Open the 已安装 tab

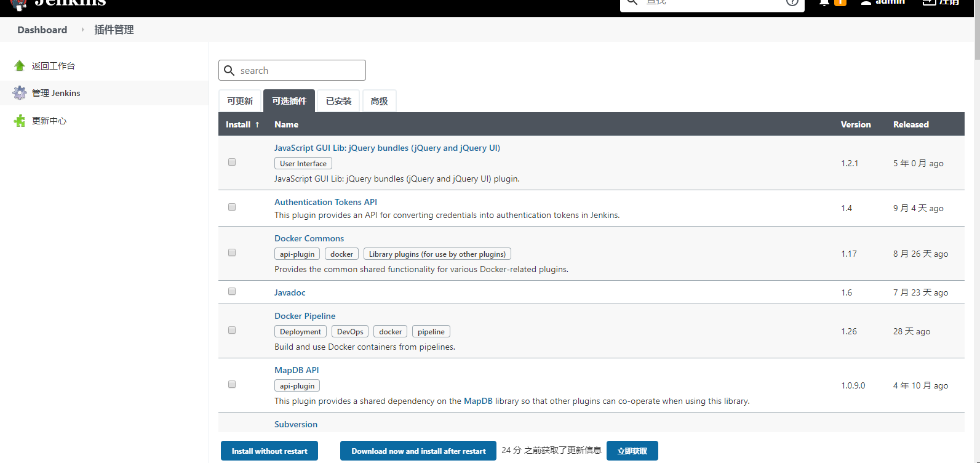point(339,101)
